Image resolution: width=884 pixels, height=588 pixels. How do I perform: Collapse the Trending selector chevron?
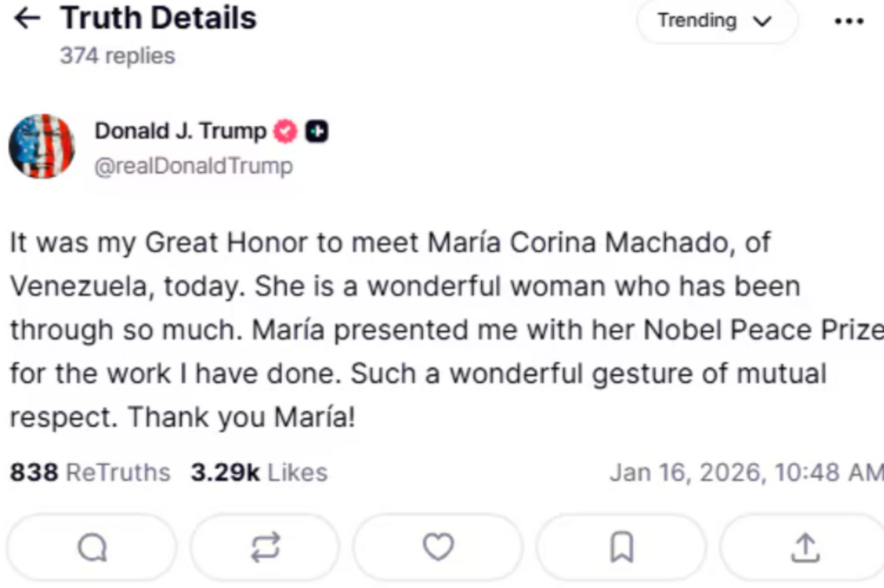(762, 21)
